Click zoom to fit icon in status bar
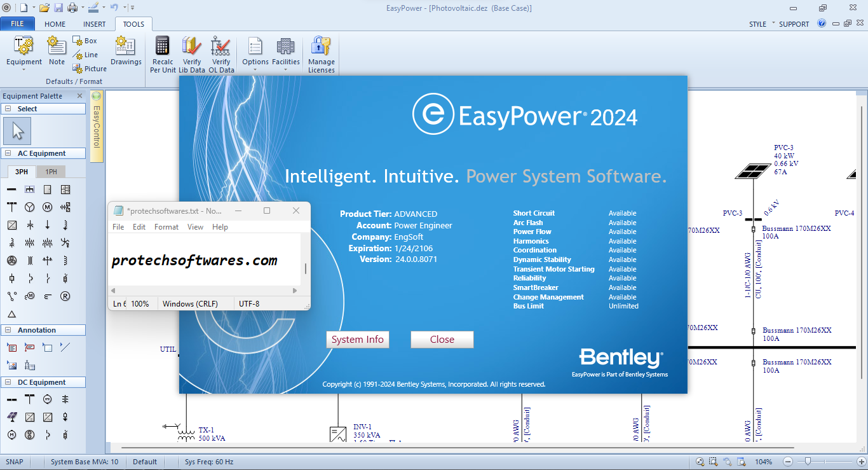 click(700, 462)
